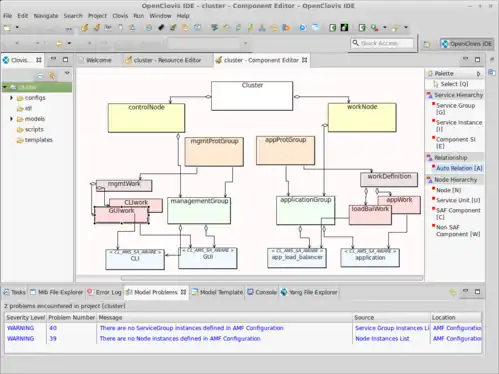Select the scripts folder in the tree
Image resolution: width=499 pixels, height=374 pixels.
[30, 129]
